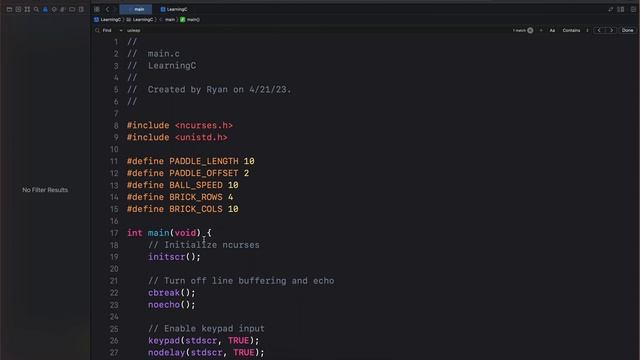
Task: Click the text '<unistd.h>'
Action: pos(201,138)
